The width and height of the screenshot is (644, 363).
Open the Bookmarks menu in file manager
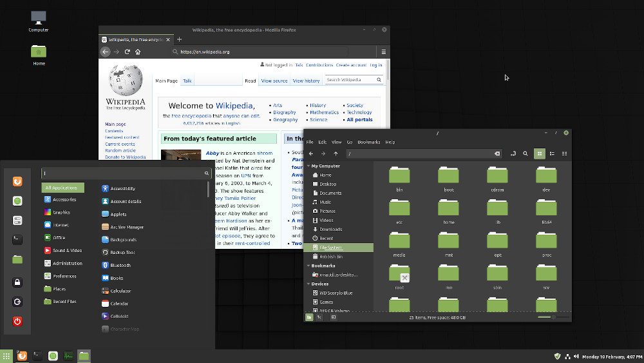369,142
